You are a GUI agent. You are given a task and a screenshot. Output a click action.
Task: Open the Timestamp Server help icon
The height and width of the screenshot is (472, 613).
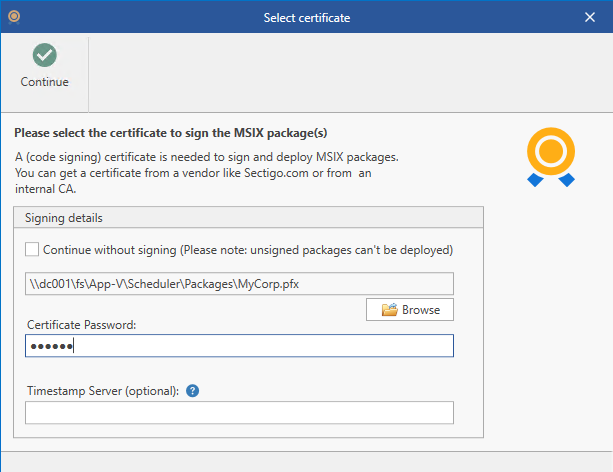point(193,390)
